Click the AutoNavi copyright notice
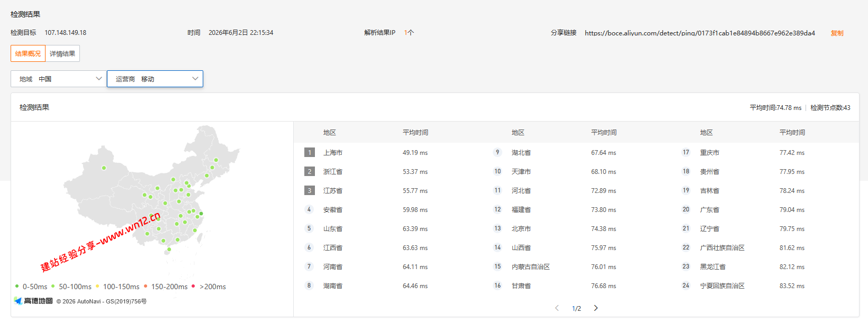The height and width of the screenshot is (323, 868). (x=102, y=301)
